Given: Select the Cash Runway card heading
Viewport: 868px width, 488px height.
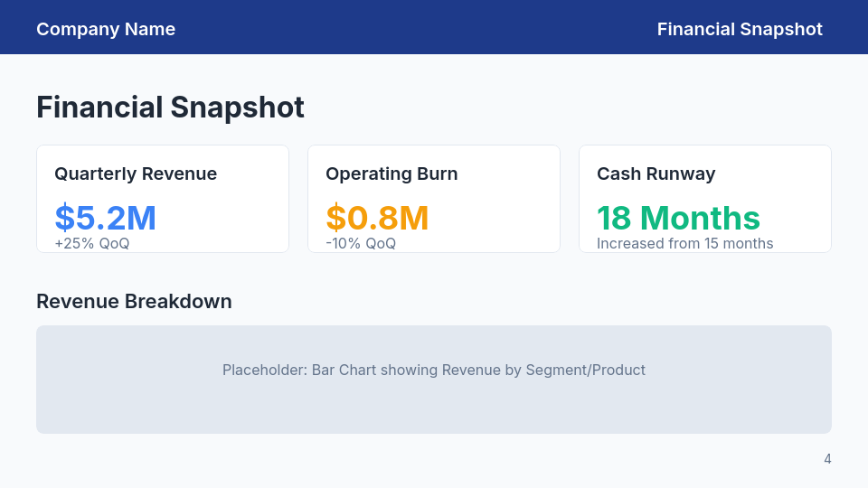Looking at the screenshot, I should tap(656, 174).
